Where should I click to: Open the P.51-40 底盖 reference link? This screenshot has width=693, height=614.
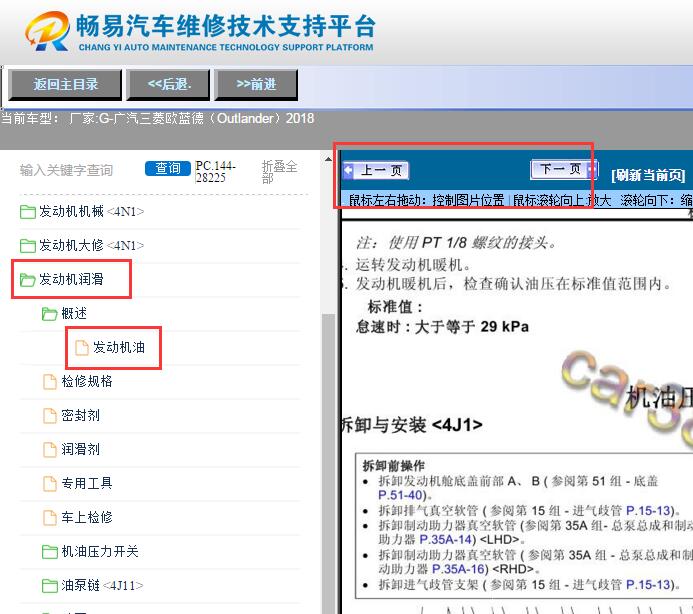tap(402, 495)
